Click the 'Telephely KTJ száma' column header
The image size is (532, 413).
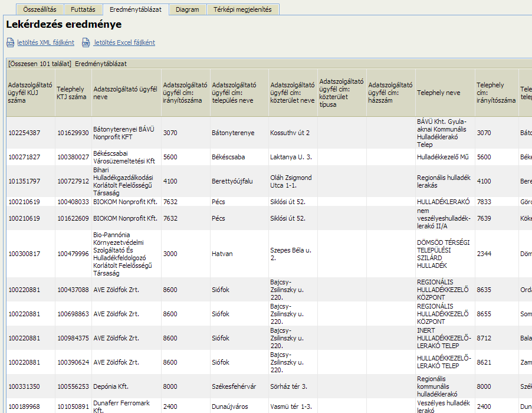[73, 93]
